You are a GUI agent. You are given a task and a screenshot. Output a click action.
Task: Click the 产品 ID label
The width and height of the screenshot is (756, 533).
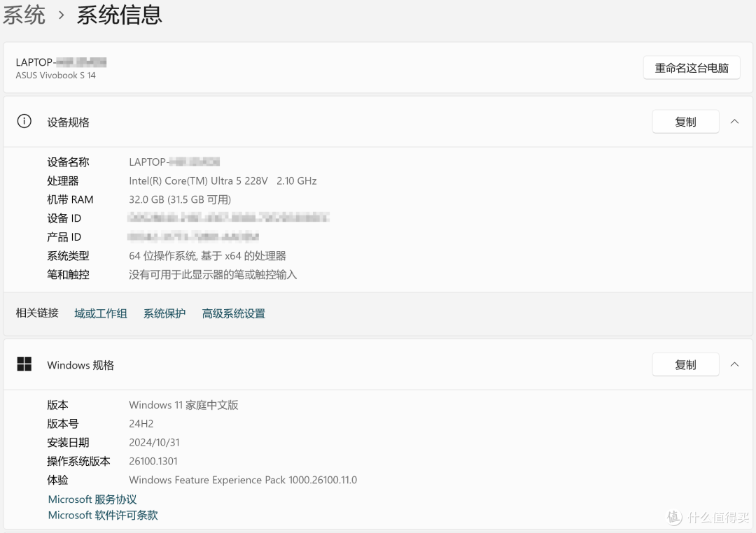[x=64, y=237]
